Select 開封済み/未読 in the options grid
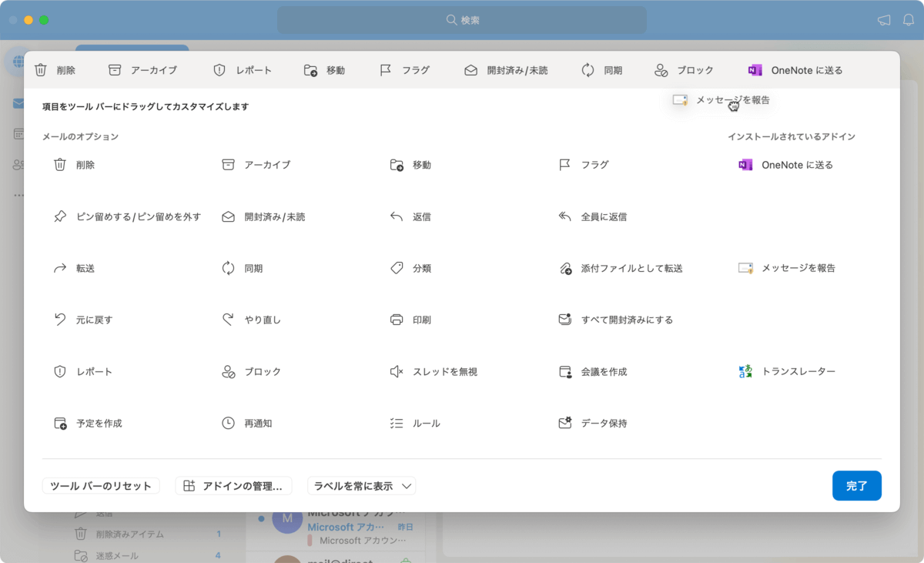The height and width of the screenshot is (563, 924). [263, 217]
